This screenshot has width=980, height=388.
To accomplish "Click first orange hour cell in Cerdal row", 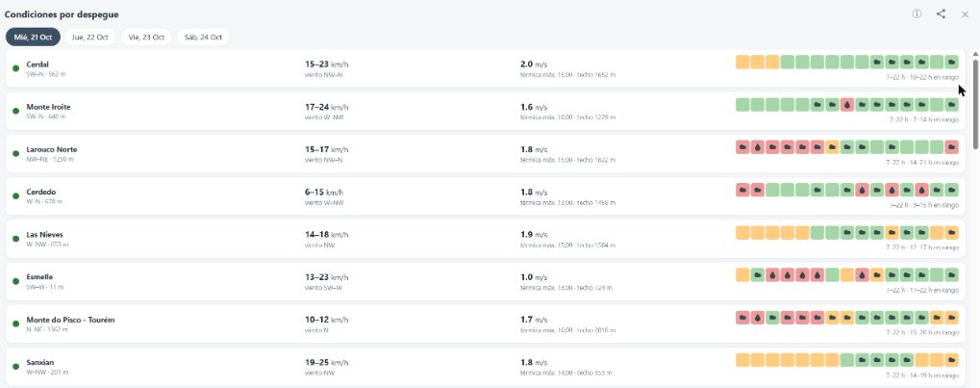I will point(742,62).
